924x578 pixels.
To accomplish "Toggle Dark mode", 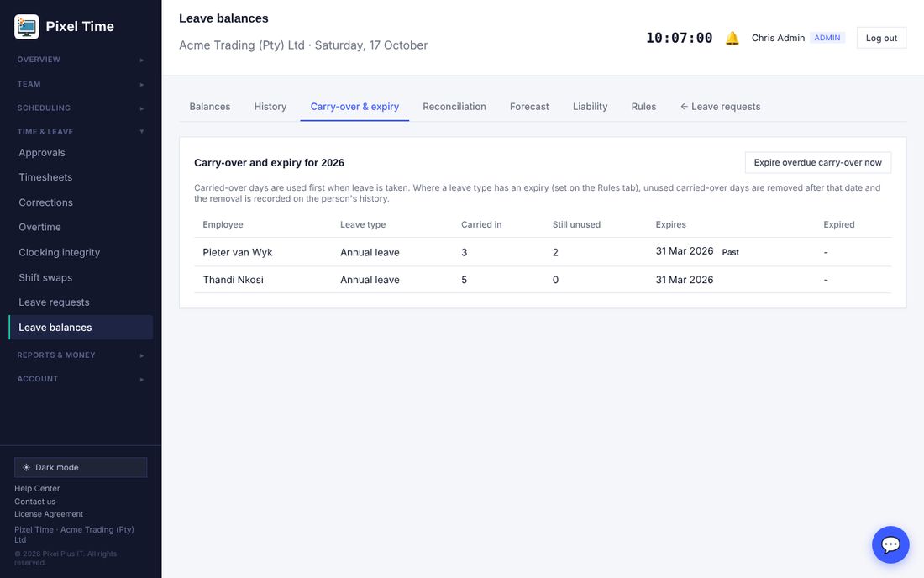I will click(x=81, y=467).
